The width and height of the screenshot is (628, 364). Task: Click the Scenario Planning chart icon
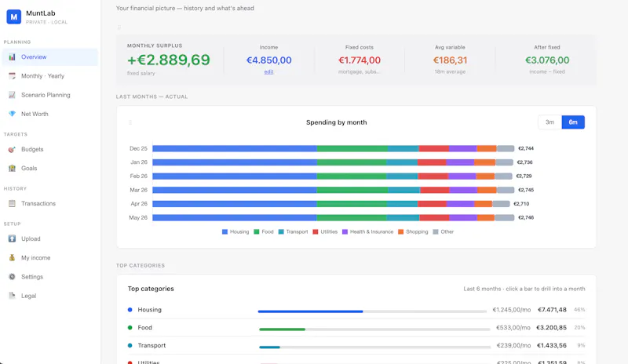(x=12, y=95)
